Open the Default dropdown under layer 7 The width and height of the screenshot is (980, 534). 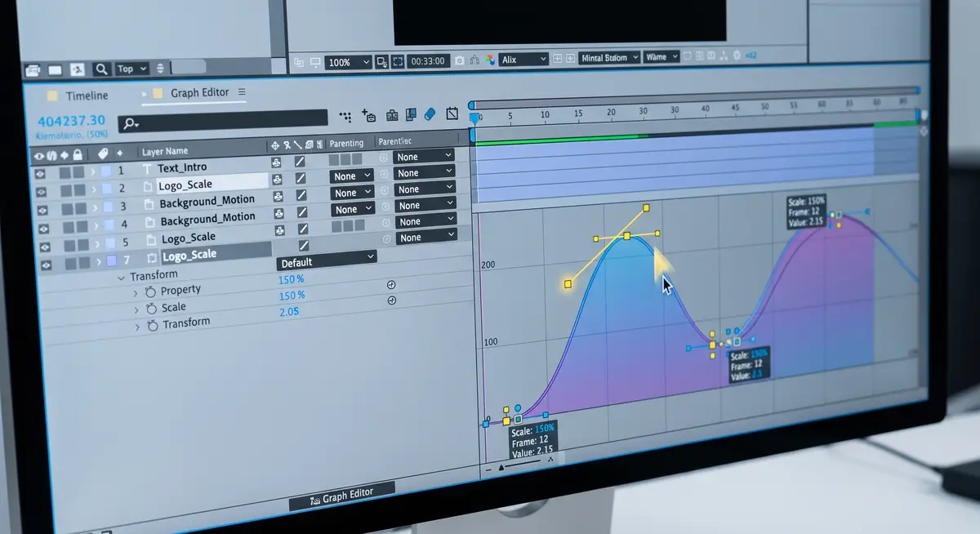point(327,260)
